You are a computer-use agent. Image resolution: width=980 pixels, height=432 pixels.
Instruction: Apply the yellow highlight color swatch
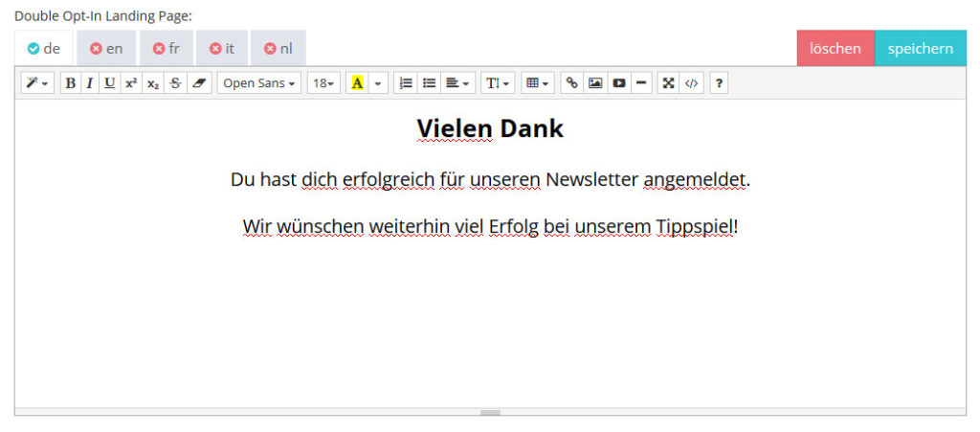point(358,83)
